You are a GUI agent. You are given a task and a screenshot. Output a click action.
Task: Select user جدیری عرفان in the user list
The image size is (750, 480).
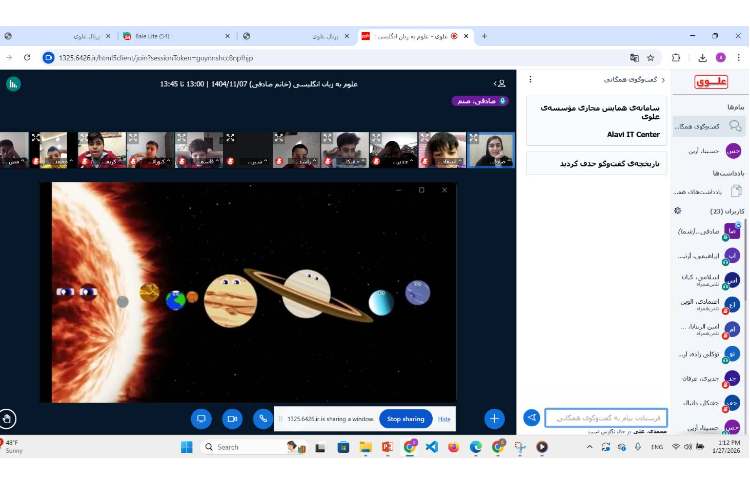(709, 379)
